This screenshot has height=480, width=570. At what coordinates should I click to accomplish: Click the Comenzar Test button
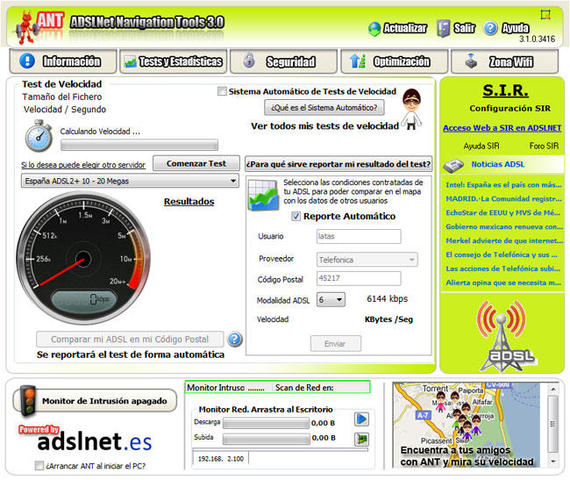196,164
